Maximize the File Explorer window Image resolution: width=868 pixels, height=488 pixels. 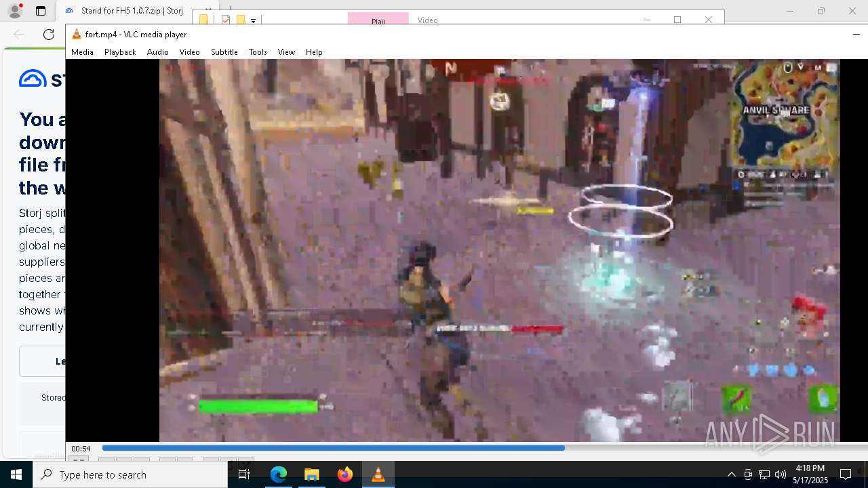click(677, 20)
